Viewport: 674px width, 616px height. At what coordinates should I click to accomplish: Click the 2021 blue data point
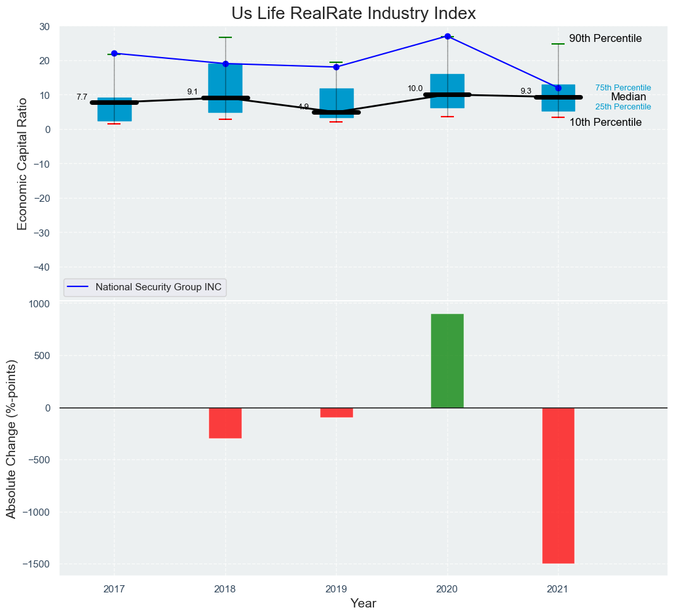558,88
